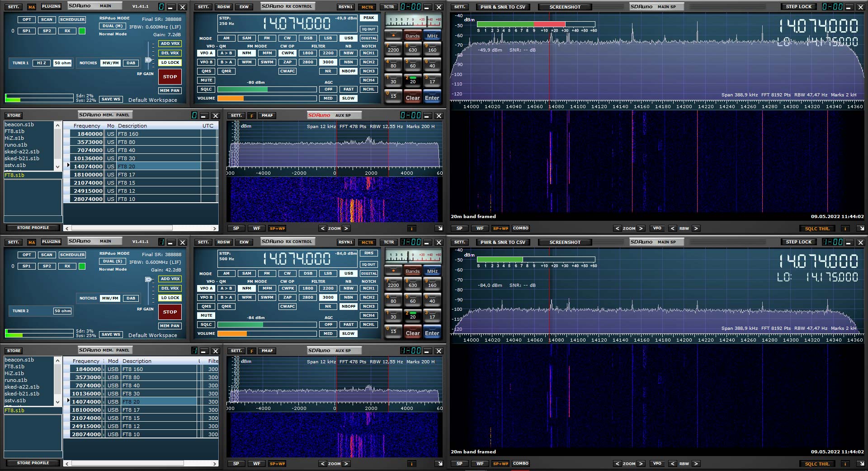Click bank list up-arrow in instance 1 Memory Panel
The image size is (868, 471).
pyautogui.click(x=57, y=361)
